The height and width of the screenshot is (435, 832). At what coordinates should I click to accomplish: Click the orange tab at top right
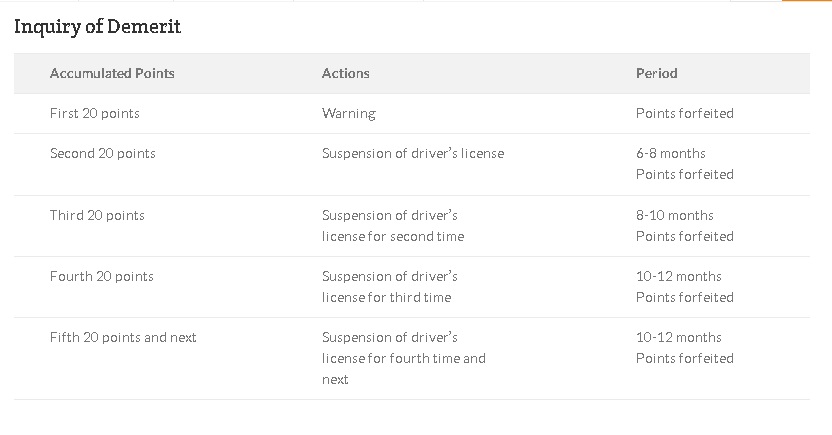[807, 1]
